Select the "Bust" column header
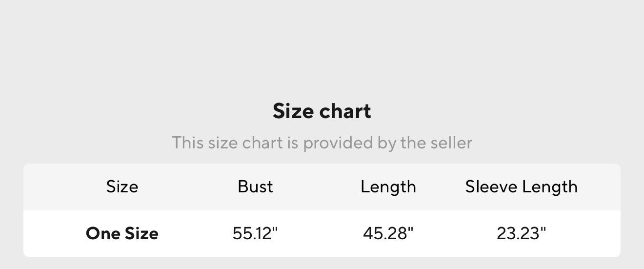 [x=255, y=187]
